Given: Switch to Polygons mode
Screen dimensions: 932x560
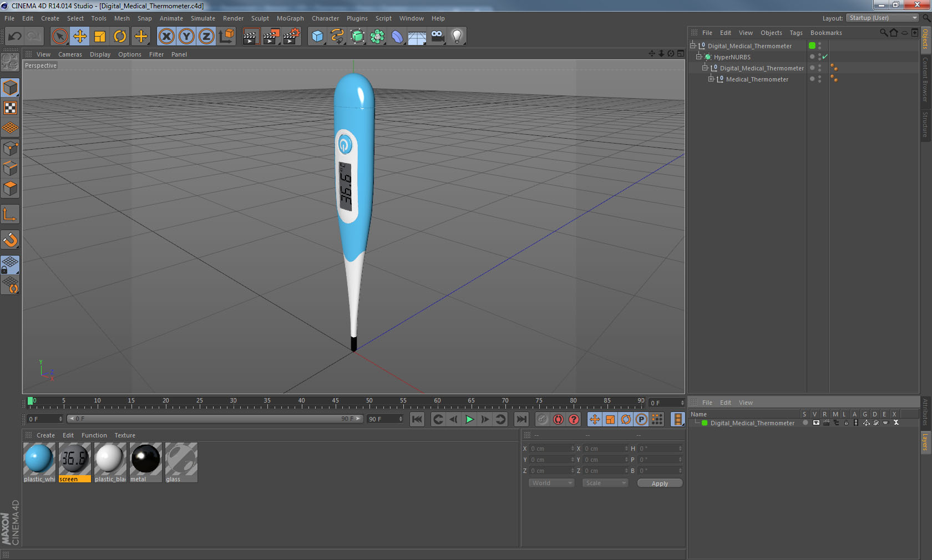Looking at the screenshot, I should (11, 188).
